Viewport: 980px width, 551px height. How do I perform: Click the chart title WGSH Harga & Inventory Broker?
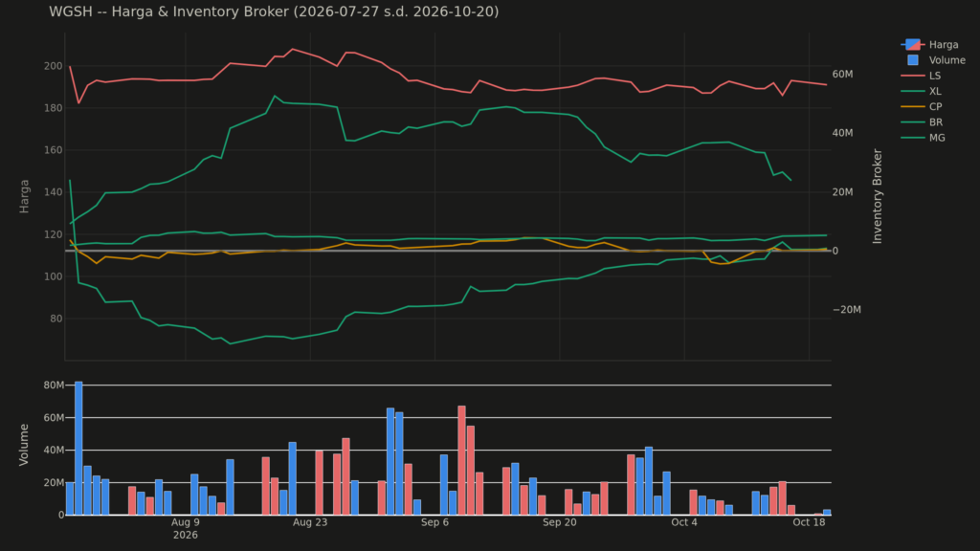(274, 11)
